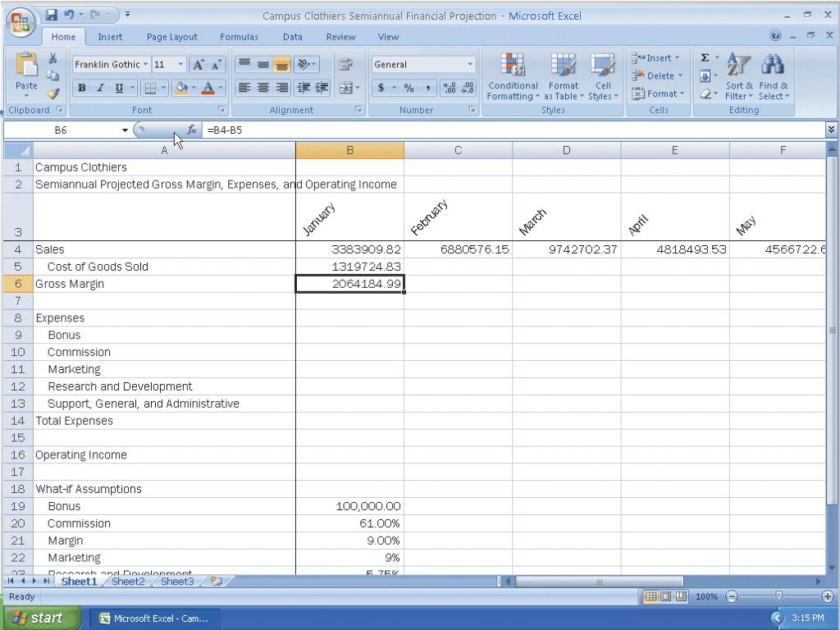Open Excel Help question mark
The height and width of the screenshot is (630, 840).
775,35
